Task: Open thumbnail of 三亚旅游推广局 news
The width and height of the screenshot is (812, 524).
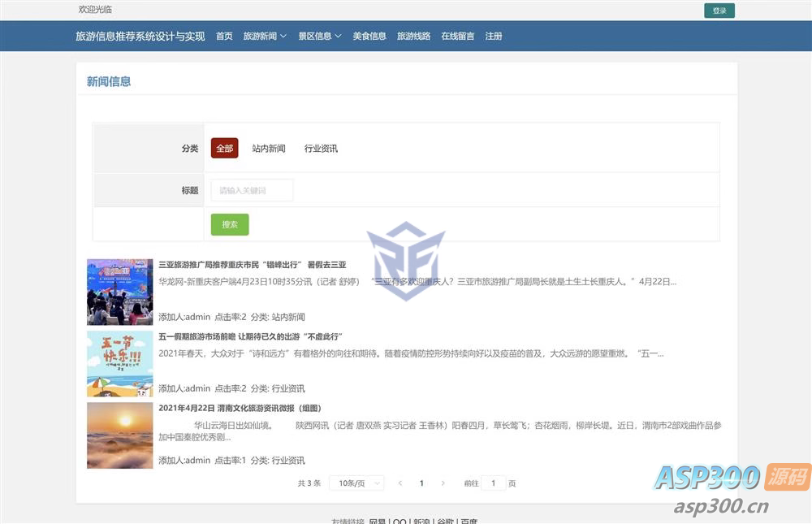Action: tap(119, 292)
